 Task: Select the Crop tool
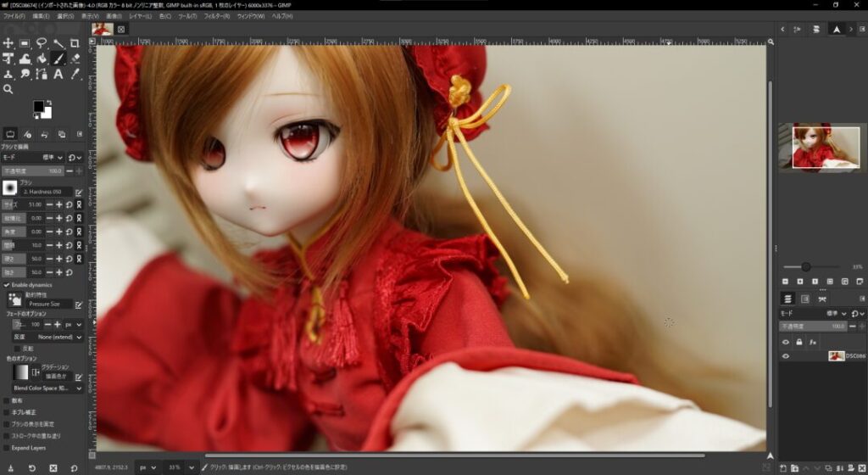75,43
